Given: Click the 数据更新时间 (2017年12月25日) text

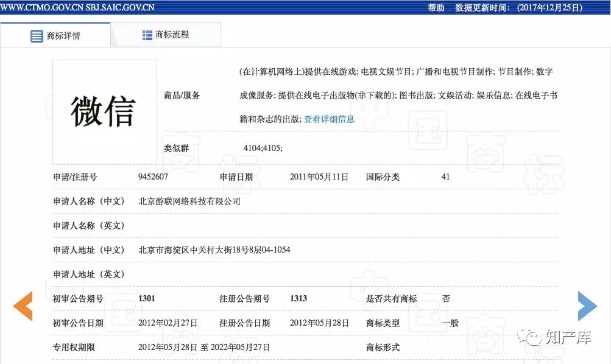Looking at the screenshot, I should [518, 7].
